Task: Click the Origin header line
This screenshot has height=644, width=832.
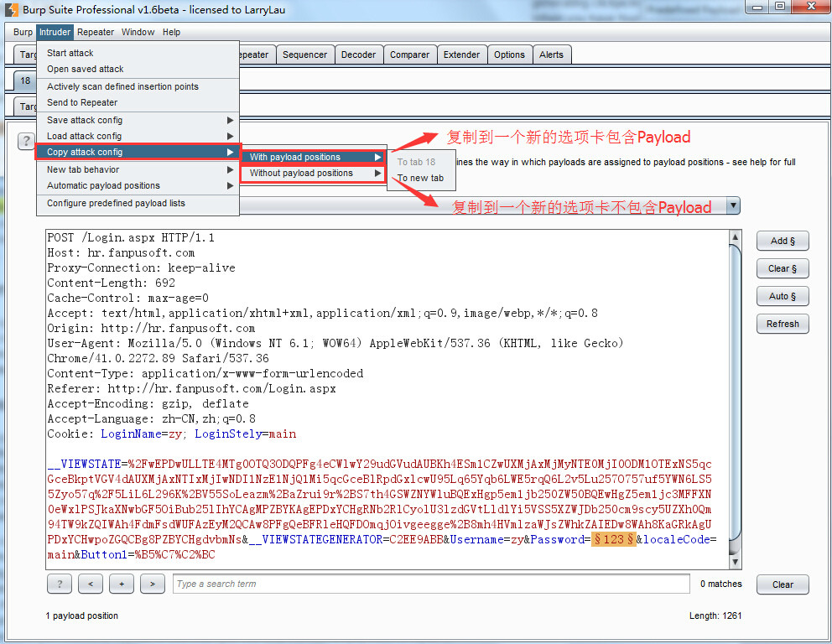Action: click(x=151, y=329)
